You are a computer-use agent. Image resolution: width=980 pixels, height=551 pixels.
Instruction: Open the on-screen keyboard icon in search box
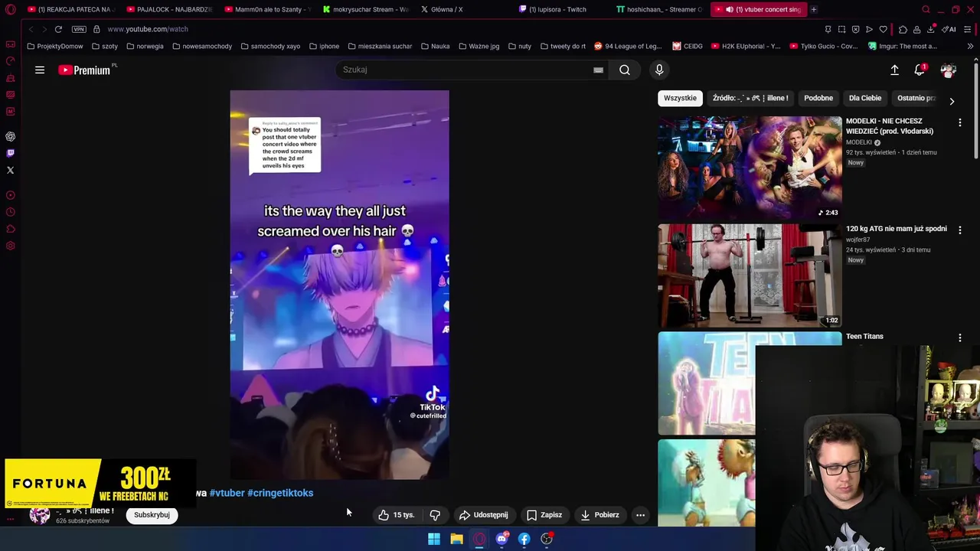pos(598,70)
